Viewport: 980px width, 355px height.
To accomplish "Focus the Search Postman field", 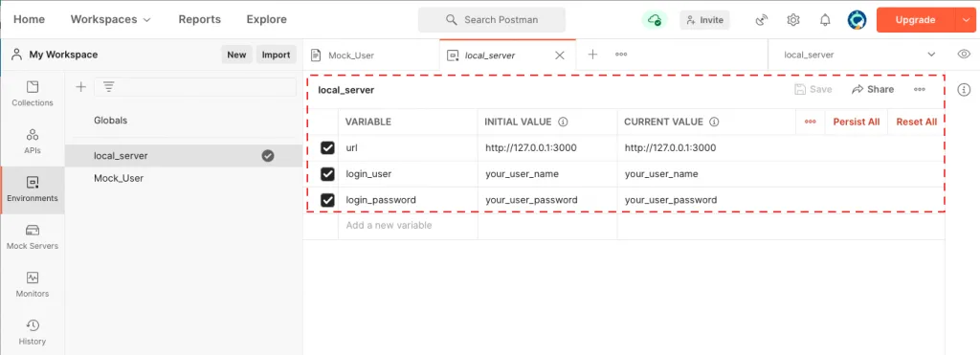I will (x=492, y=20).
